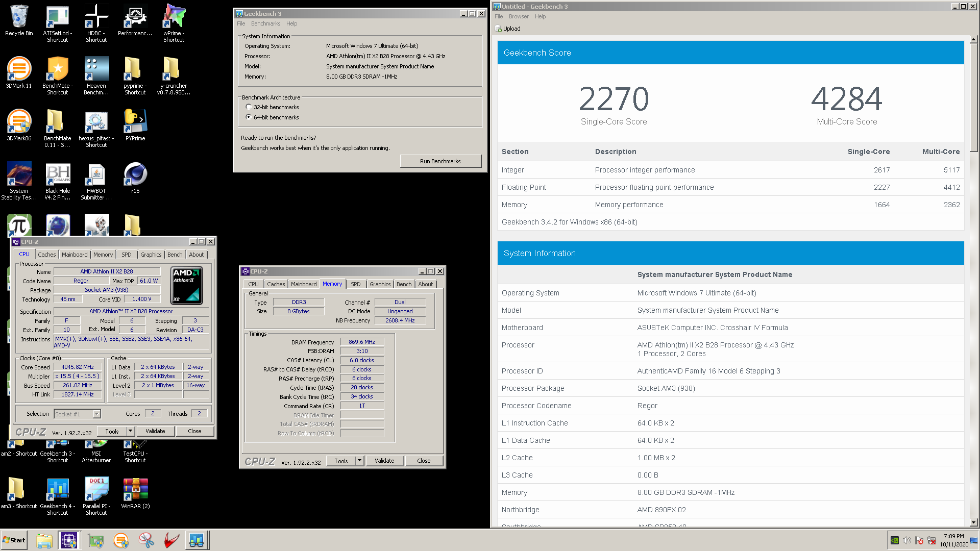
Task: Open the PYPrime desktop icon
Action: tap(135, 126)
